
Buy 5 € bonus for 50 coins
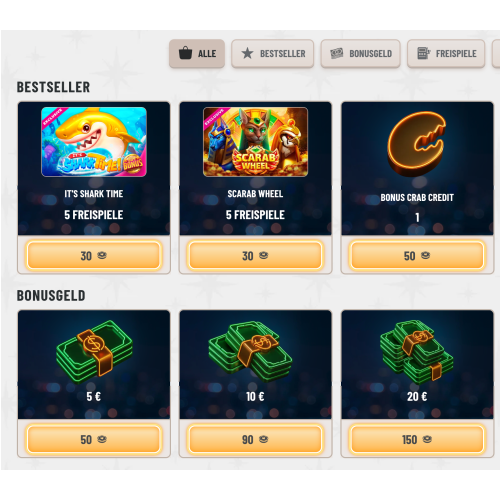pos(94,439)
